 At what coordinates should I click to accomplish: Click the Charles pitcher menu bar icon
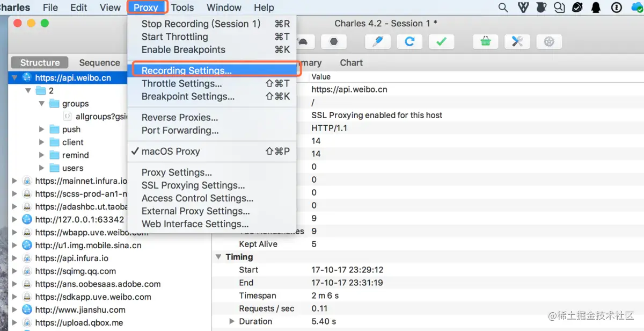coord(541,8)
